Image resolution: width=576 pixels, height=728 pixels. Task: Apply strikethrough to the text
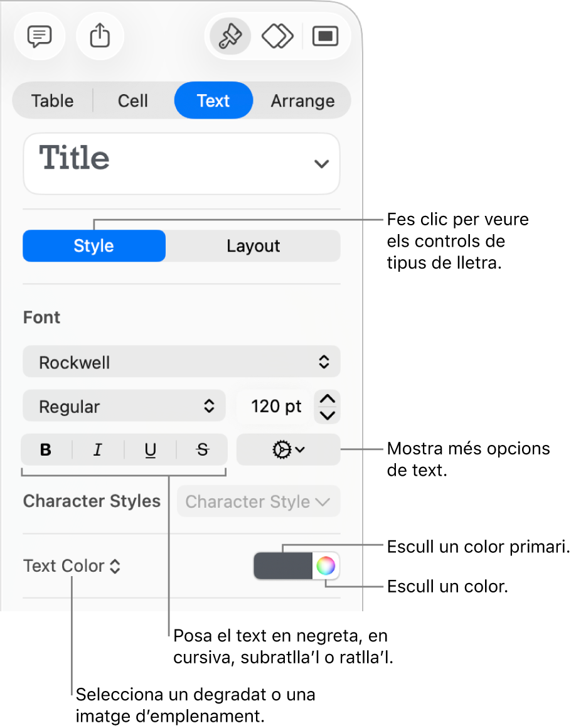[x=202, y=450]
